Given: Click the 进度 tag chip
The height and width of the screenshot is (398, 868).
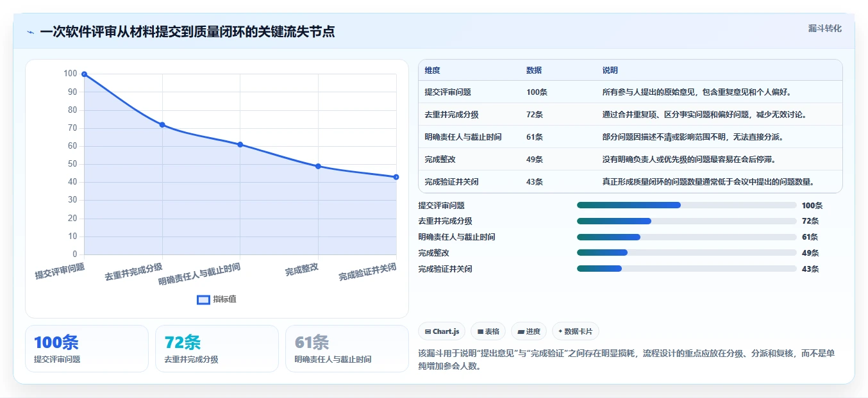Looking at the screenshot, I should click(x=529, y=331).
